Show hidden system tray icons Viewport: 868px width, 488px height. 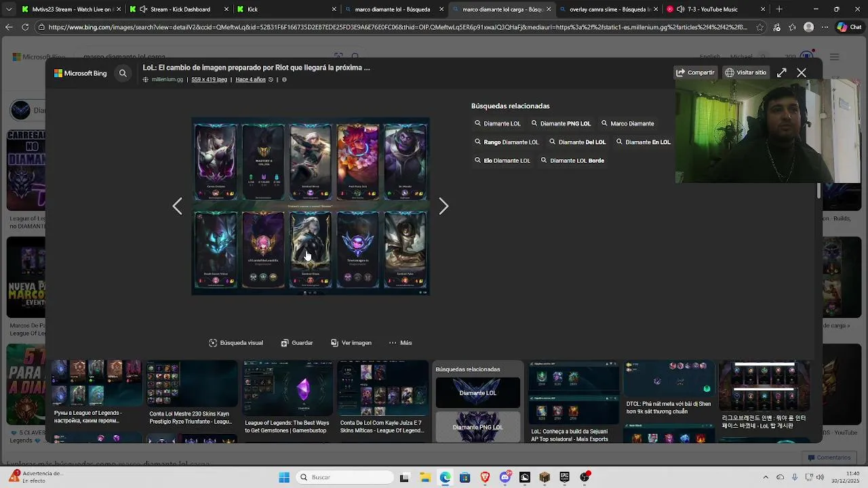(766, 477)
